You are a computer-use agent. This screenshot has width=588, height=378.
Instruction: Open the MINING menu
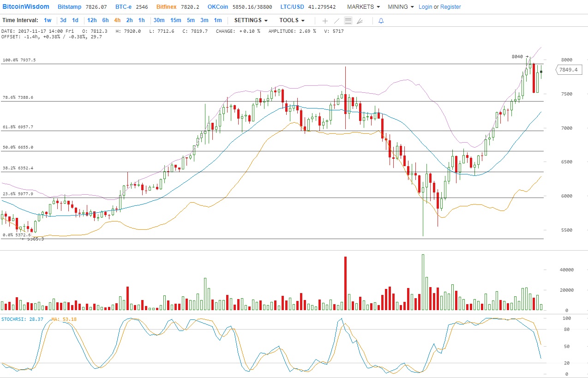click(400, 7)
